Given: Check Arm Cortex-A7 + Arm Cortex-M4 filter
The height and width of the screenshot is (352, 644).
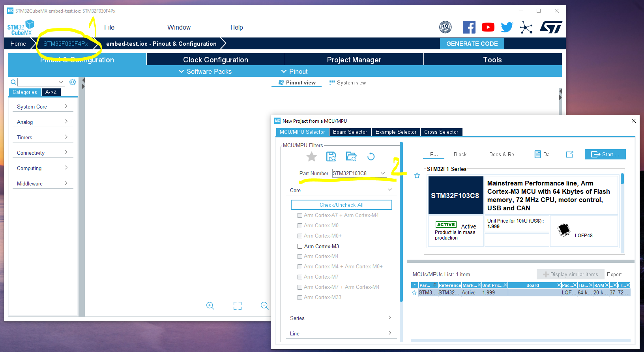Looking at the screenshot, I should click(x=300, y=215).
